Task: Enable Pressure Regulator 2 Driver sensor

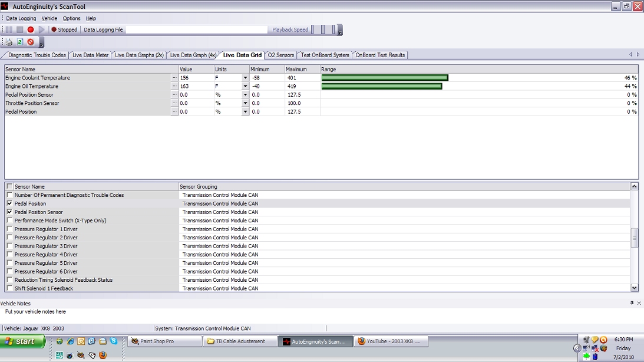Action: tap(9, 238)
